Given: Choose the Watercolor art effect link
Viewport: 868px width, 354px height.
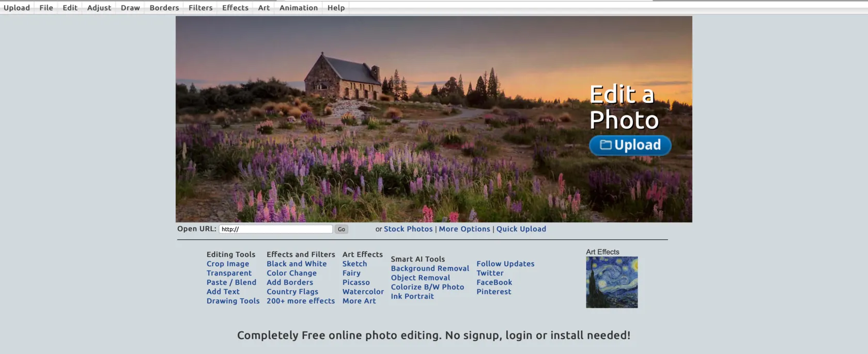Looking at the screenshot, I should pyautogui.click(x=363, y=292).
